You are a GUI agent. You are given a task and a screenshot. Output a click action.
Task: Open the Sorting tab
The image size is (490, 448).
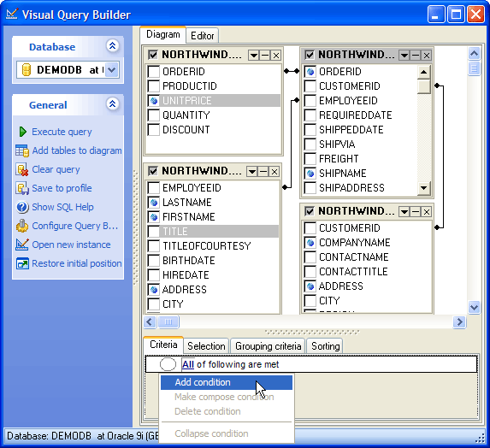(x=325, y=346)
